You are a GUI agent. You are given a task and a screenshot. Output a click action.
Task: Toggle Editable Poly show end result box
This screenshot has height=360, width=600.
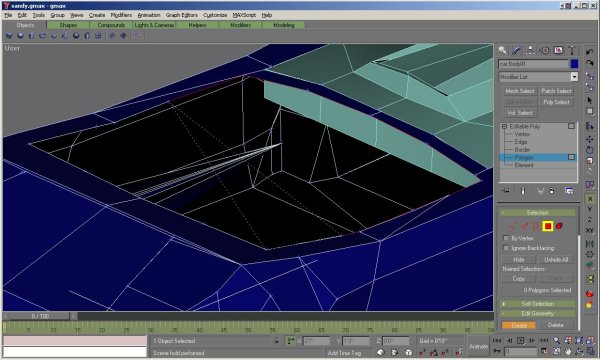pyautogui.click(x=571, y=126)
